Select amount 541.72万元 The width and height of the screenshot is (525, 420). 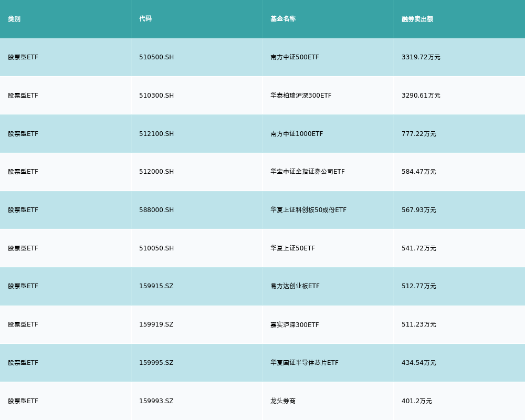click(419, 248)
